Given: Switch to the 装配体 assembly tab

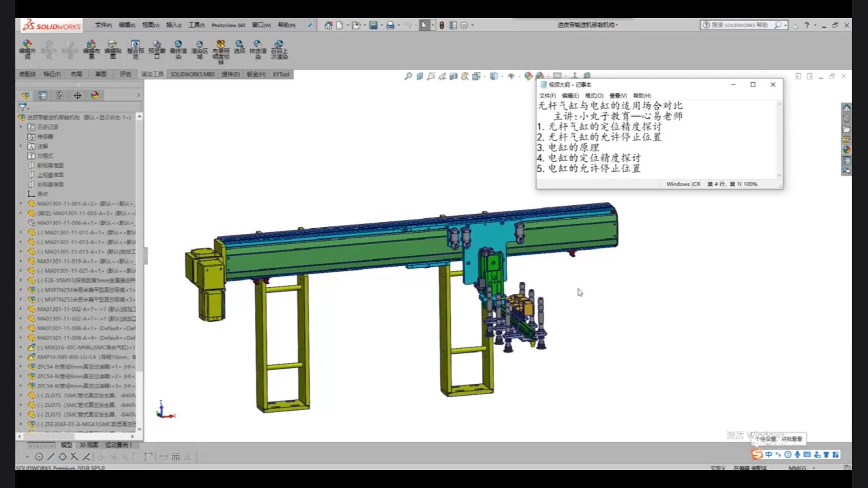Looking at the screenshot, I should [x=28, y=74].
